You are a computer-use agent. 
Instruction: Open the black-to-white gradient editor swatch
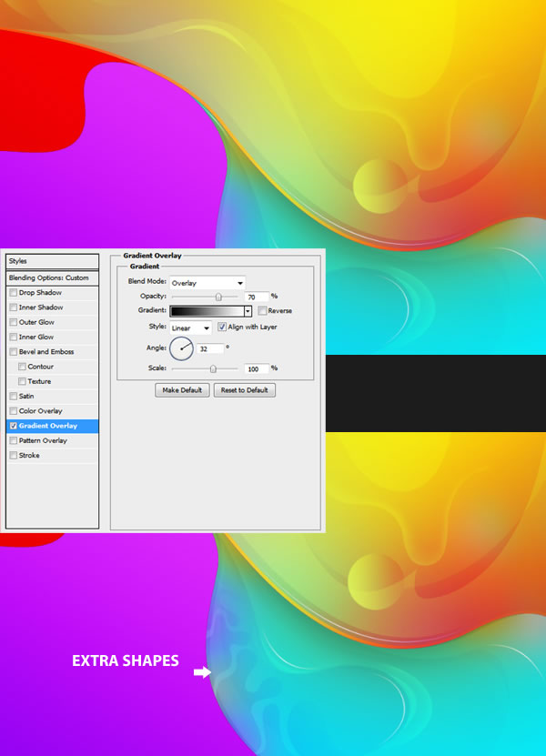pos(207,311)
